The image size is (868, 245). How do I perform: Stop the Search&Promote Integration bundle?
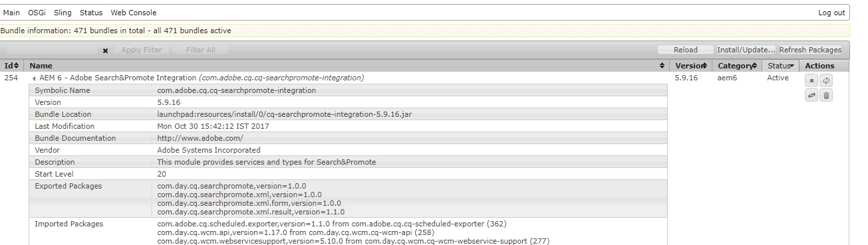pos(812,80)
